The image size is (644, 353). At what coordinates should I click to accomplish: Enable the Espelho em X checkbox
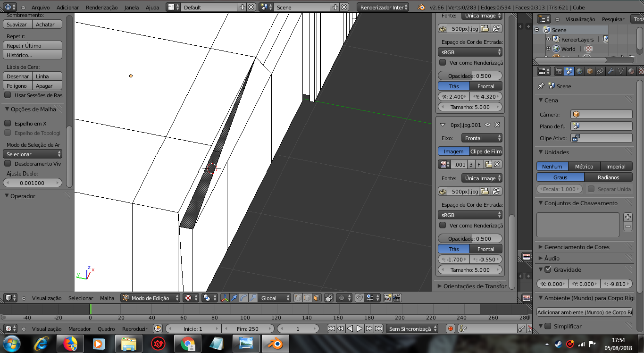click(x=8, y=123)
